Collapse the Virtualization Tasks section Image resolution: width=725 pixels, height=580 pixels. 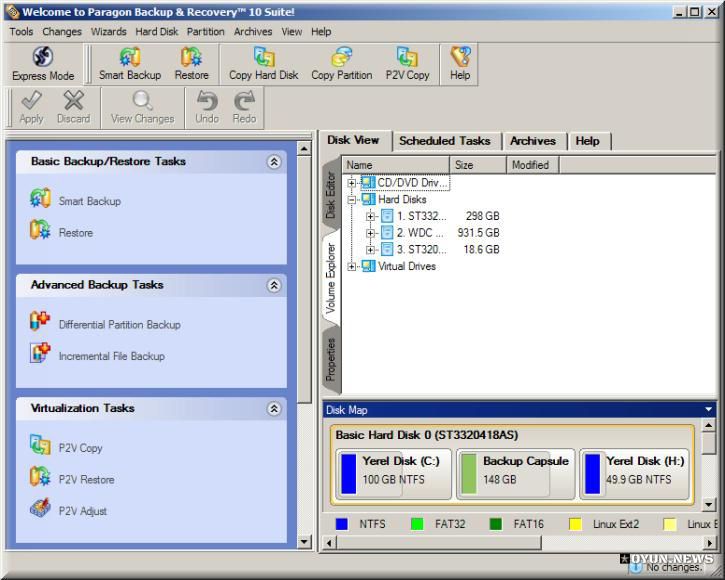(274, 408)
